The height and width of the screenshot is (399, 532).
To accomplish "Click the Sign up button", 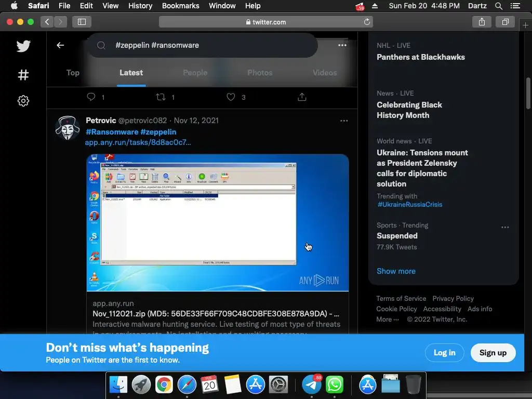I will (x=493, y=353).
